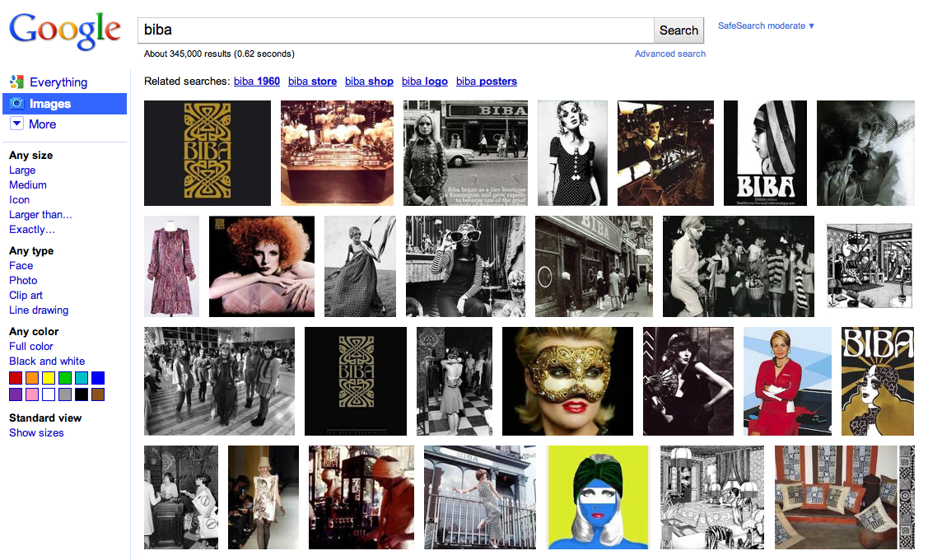Open the woman in polka dot dress thumbnail
Viewport: 928px width, 560px height.
(572, 153)
